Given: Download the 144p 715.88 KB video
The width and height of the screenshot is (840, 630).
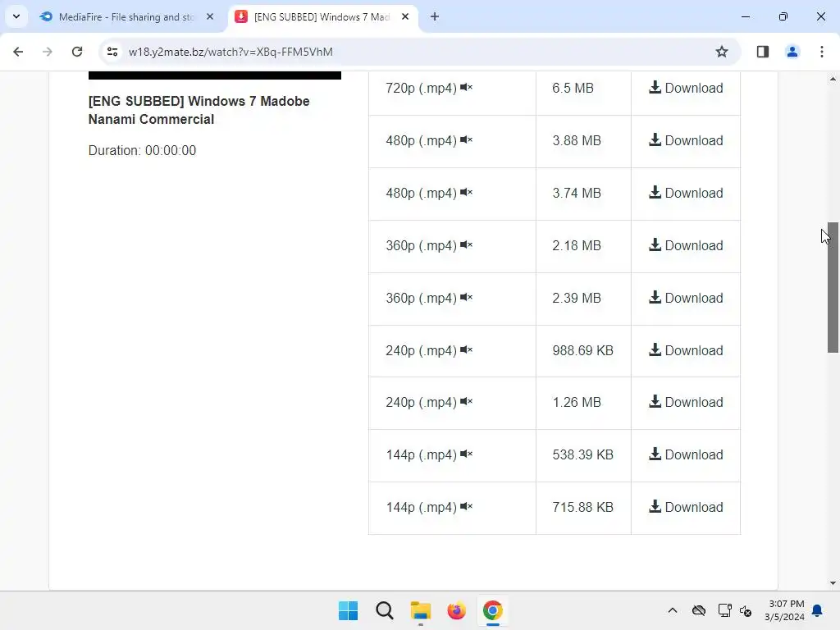Looking at the screenshot, I should click(686, 507).
